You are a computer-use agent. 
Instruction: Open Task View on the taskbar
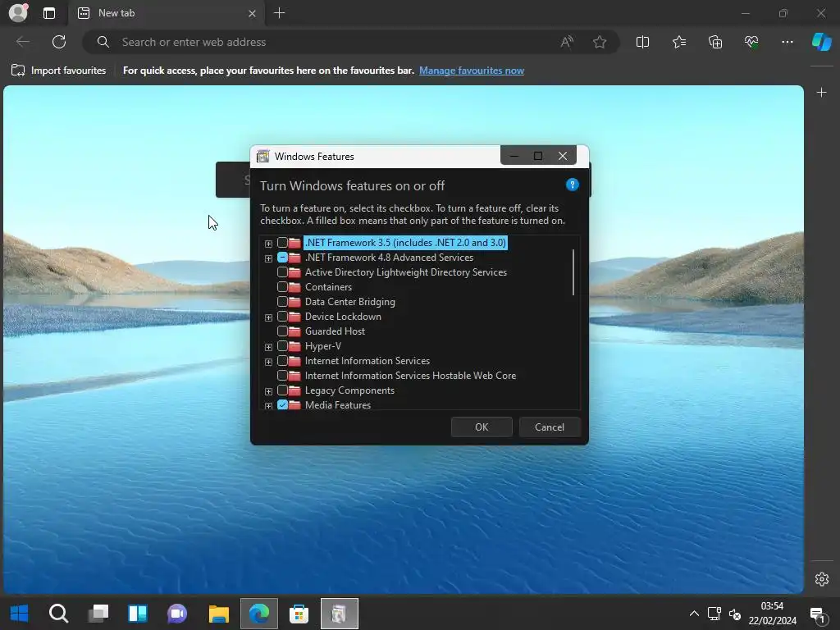click(x=98, y=614)
